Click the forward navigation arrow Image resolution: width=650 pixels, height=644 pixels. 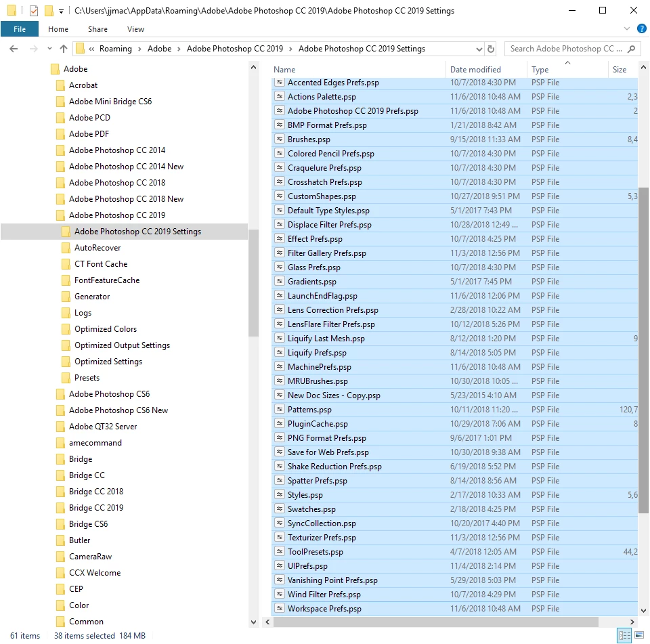point(34,49)
